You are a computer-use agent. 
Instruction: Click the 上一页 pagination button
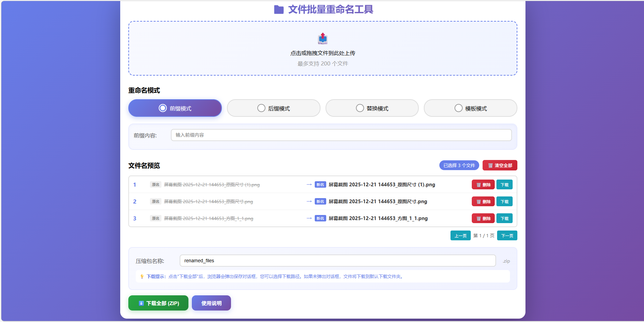pyautogui.click(x=460, y=235)
